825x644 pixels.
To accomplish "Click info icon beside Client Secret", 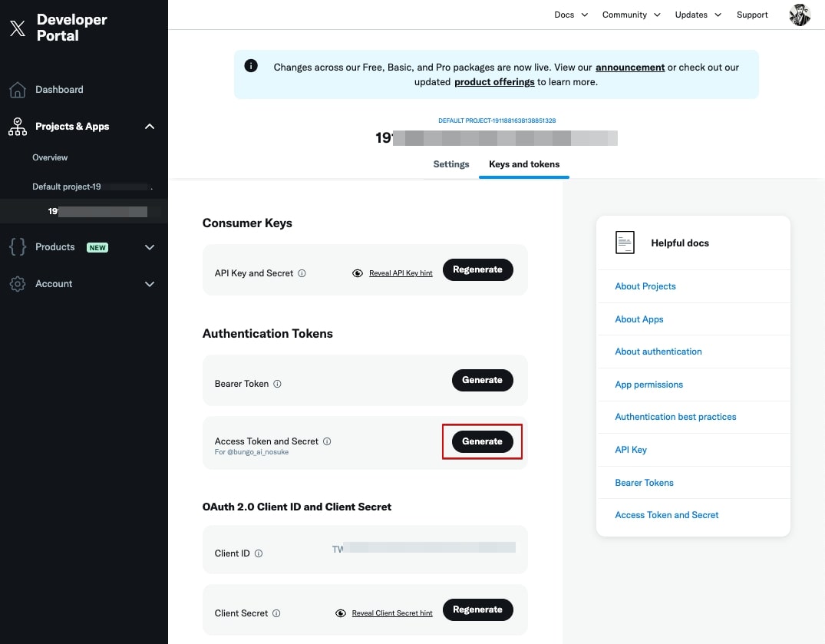I will click(276, 613).
